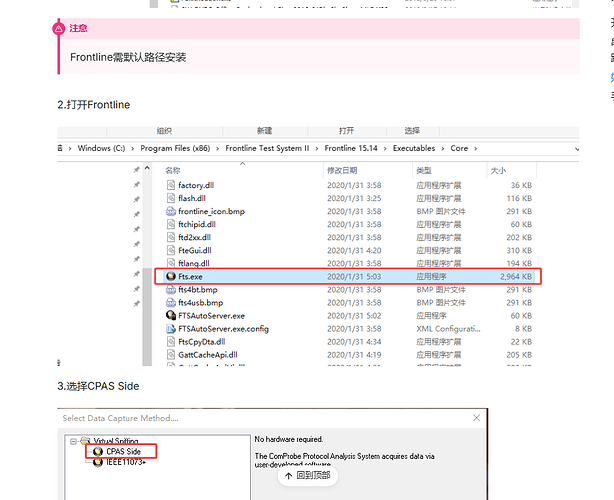
Task: Select the FTSAutoServer.exe file name
Action: pyautogui.click(x=211, y=316)
